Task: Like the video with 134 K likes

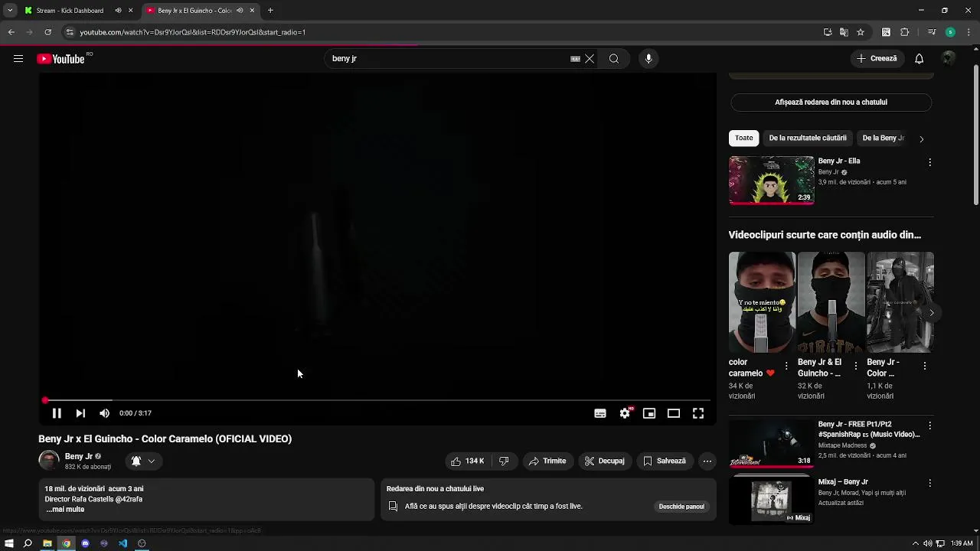Action: (x=468, y=461)
